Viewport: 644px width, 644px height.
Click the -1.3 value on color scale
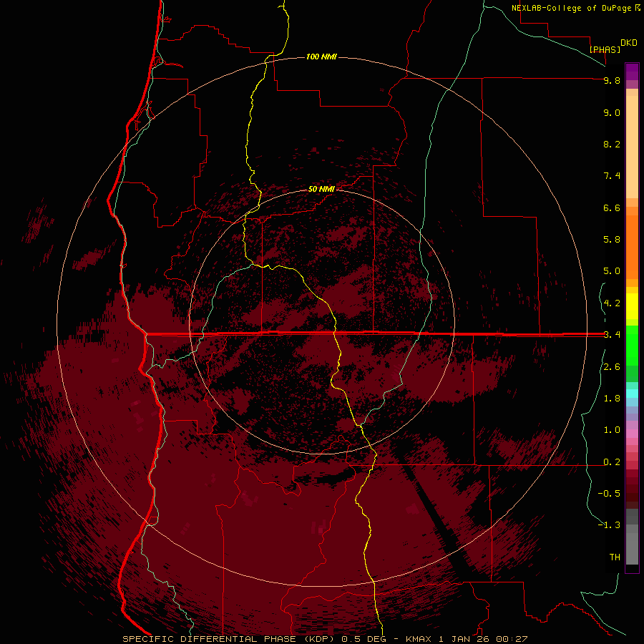pos(609,525)
